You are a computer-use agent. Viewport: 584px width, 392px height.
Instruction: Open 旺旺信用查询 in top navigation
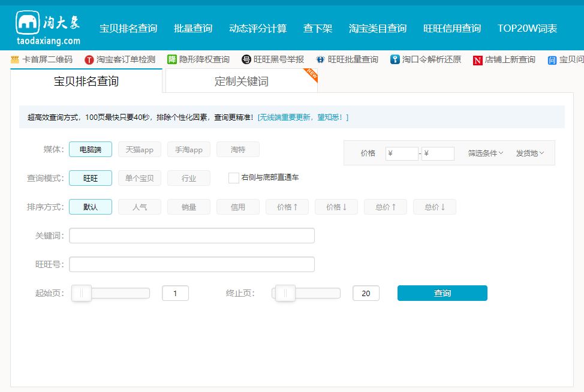[x=452, y=28]
